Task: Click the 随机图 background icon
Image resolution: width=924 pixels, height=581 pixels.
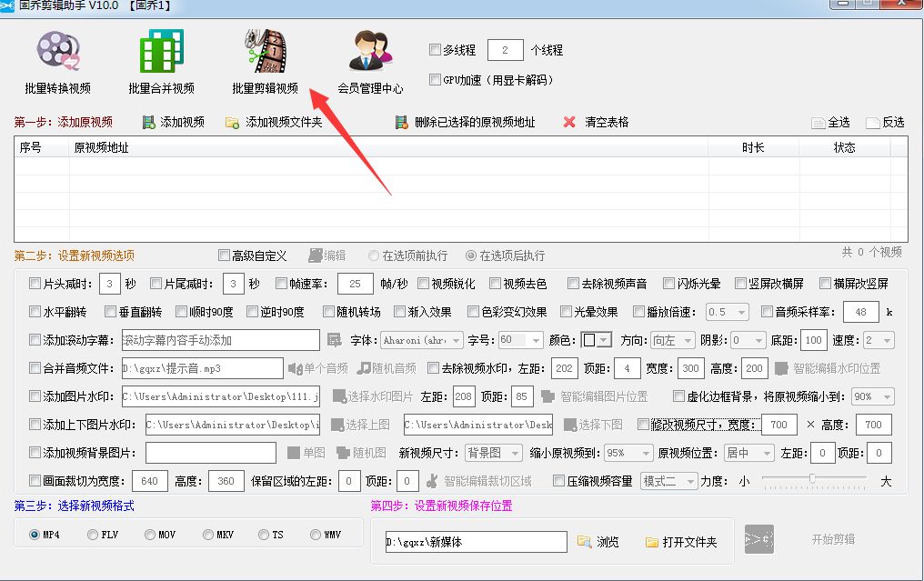Action: 343,453
